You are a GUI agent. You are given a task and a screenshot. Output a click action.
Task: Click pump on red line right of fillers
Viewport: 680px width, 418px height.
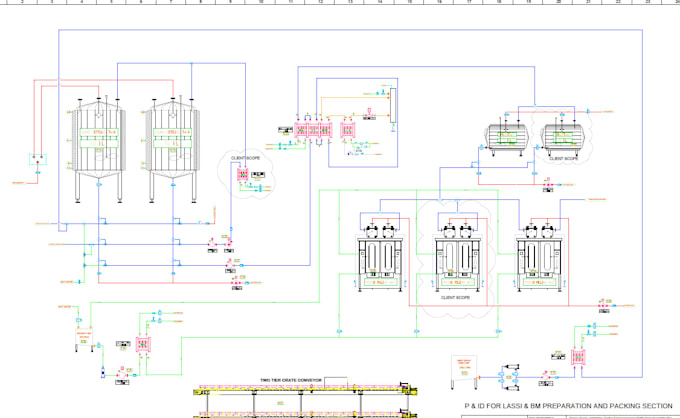click(x=602, y=305)
